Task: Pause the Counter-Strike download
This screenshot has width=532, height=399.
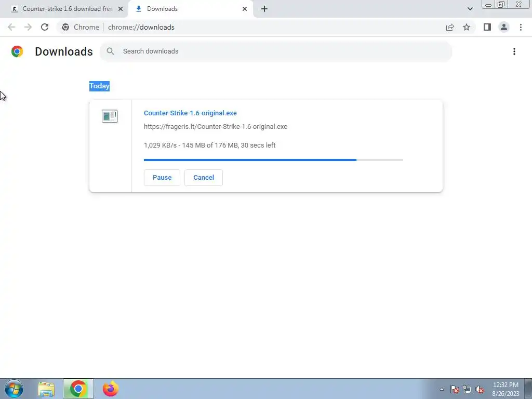Action: click(162, 178)
